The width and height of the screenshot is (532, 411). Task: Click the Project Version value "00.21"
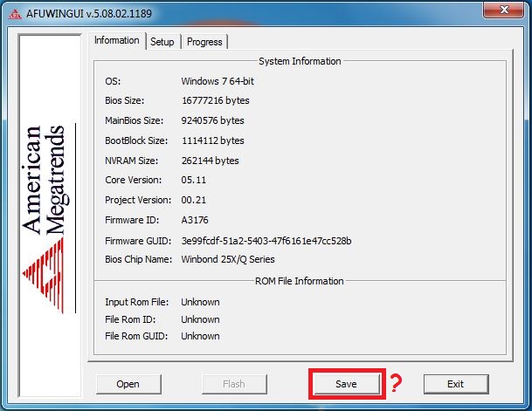193,200
